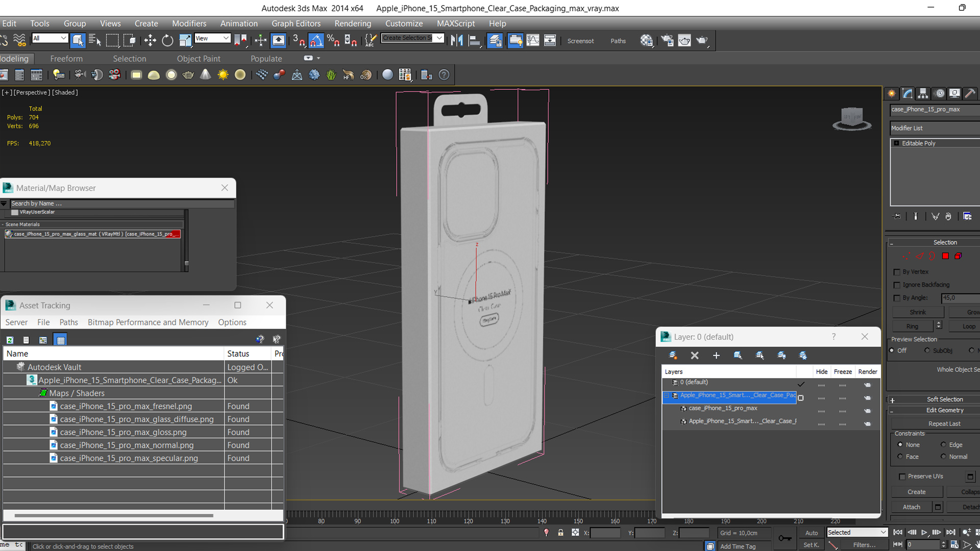The height and width of the screenshot is (551, 980).
Task: Click the Asset Tracking horizontal scrollbar
Action: pos(114,516)
